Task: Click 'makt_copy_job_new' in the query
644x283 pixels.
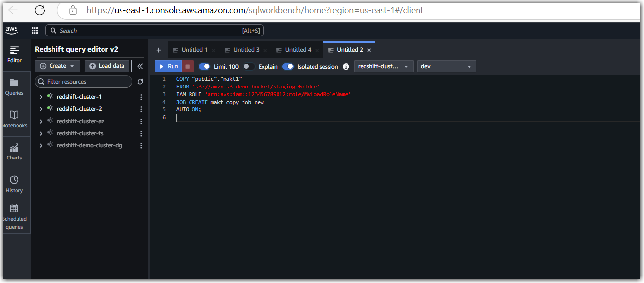Action: click(x=237, y=102)
